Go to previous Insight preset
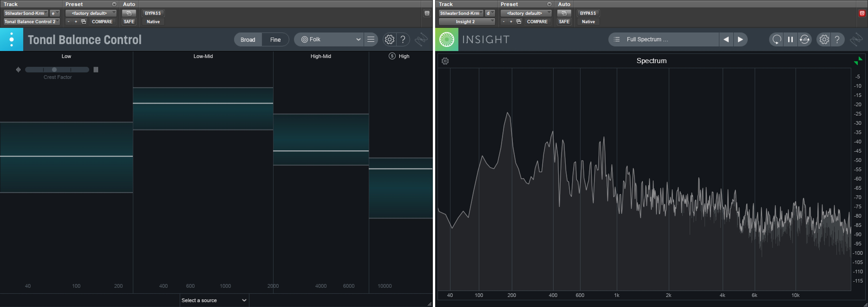Image resolution: width=868 pixels, height=307 pixels. (726, 39)
